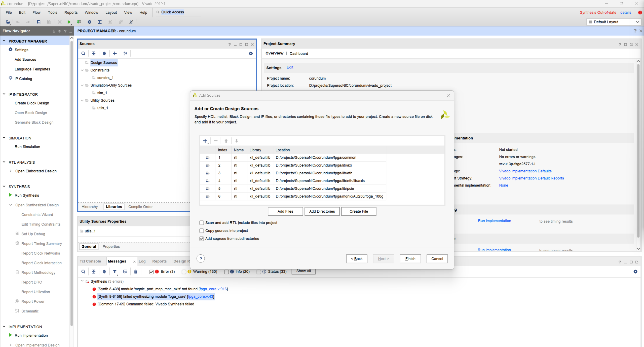Click the green Run Synthesis toolbar arrow
This screenshot has width=644, height=347.
click(x=69, y=22)
